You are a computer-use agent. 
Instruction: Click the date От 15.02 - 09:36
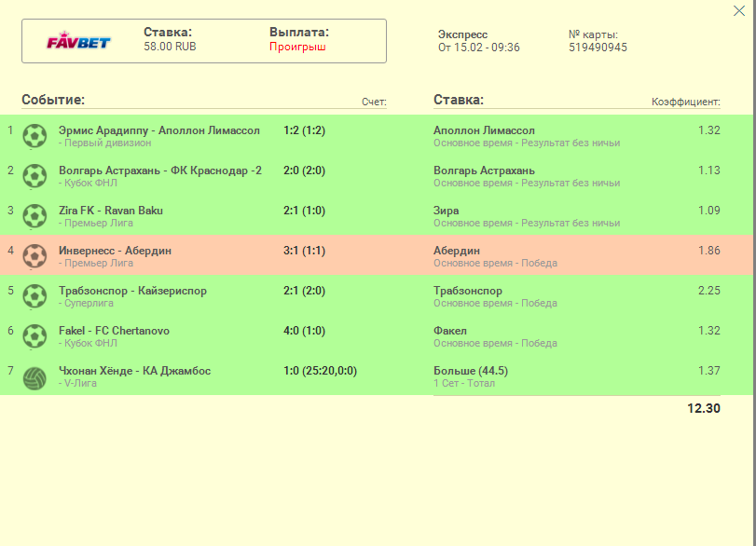(479, 48)
